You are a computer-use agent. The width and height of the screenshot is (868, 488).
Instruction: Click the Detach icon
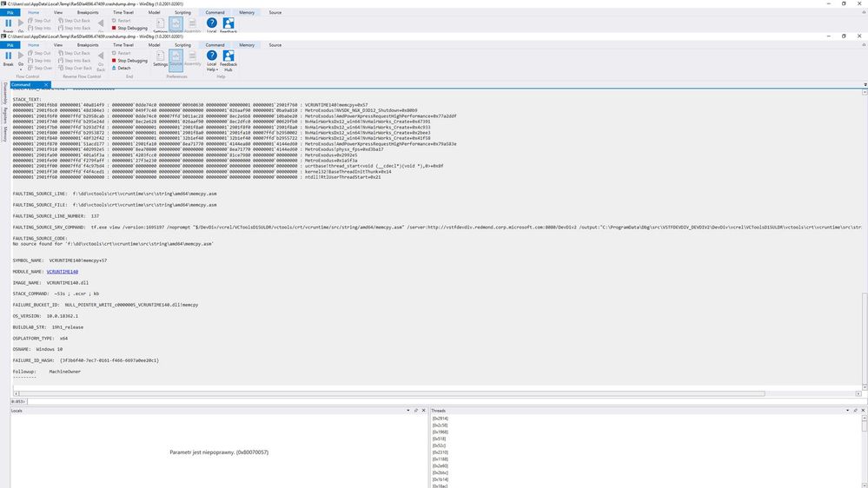point(114,68)
